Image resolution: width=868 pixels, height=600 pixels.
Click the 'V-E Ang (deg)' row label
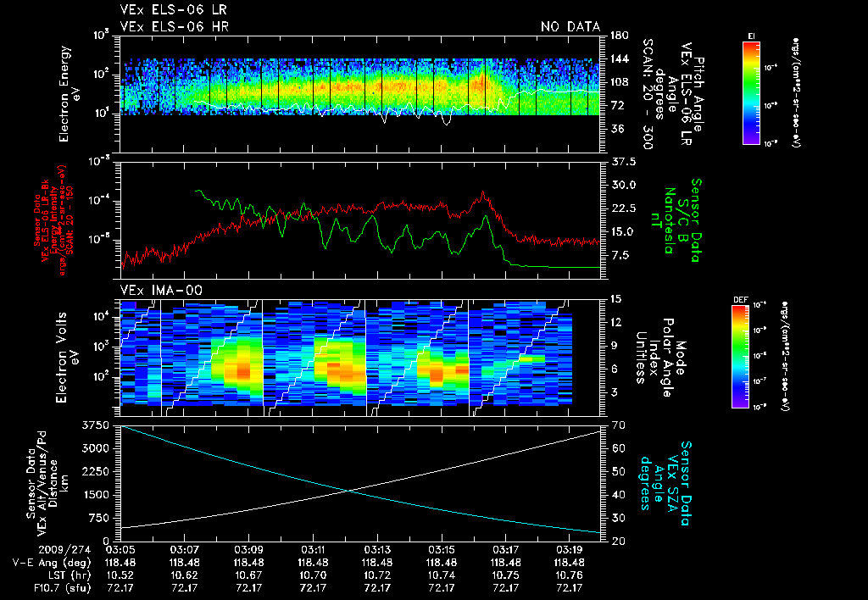pyautogui.click(x=52, y=563)
